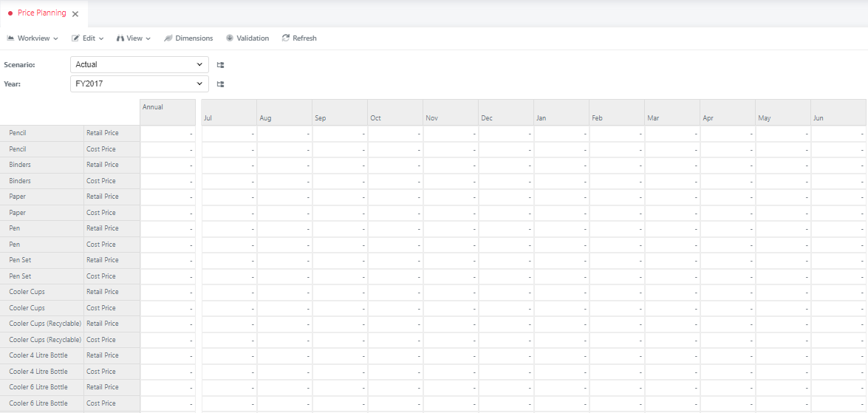This screenshot has height=413, width=868.
Task: Select the Mar column header
Action: (672, 112)
